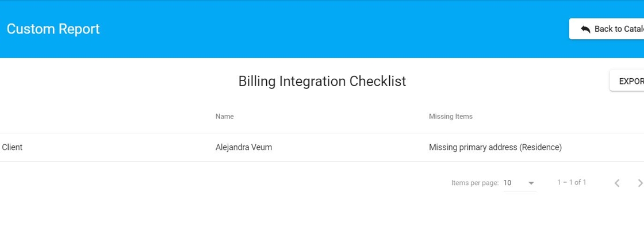Click the Billing Integration Checklist heading

[x=322, y=82]
